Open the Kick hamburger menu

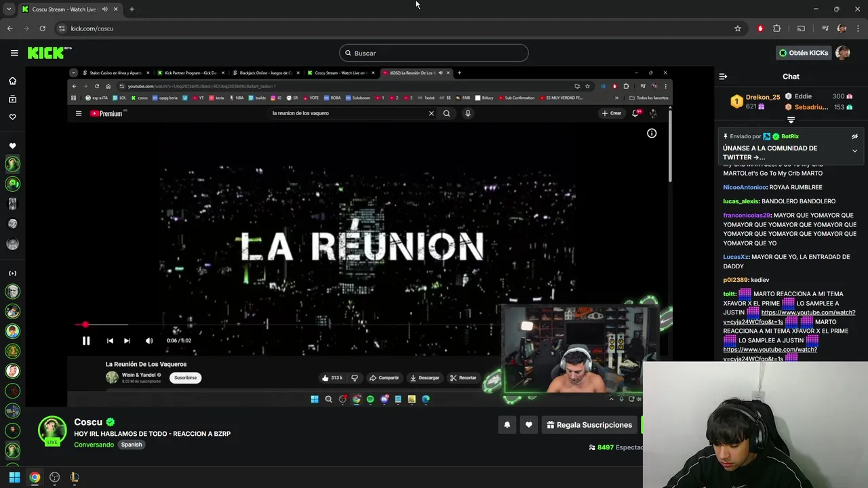click(14, 53)
